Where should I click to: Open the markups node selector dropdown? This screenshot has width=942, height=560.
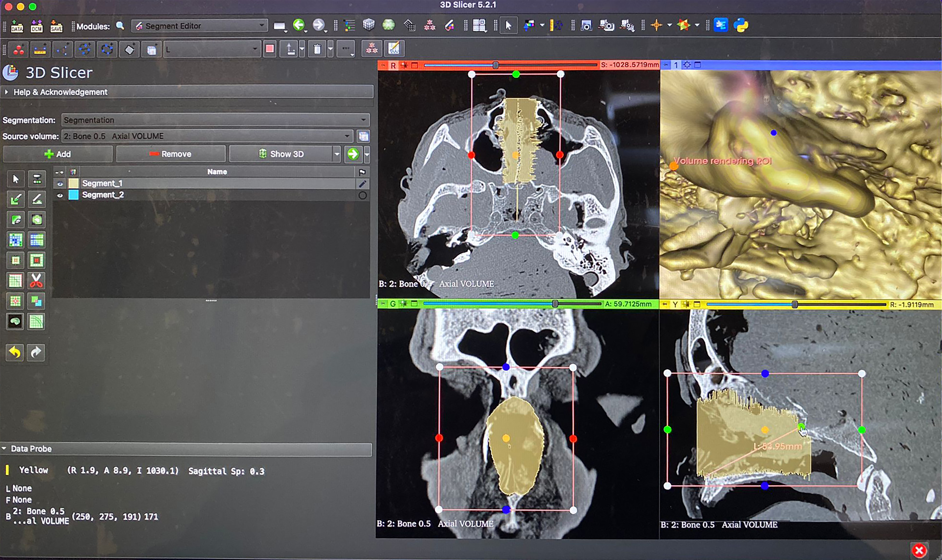tap(212, 49)
